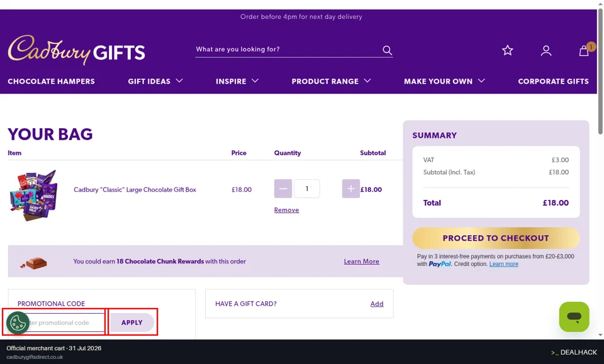This screenshot has width=604, height=364.
Task: Click the Total £18.00 amount
Action: click(x=556, y=203)
